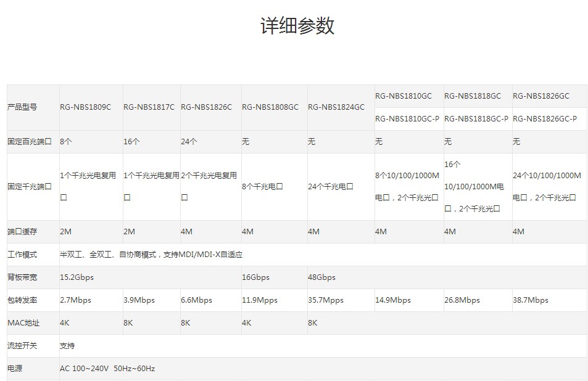The image size is (588, 381).
Task: Click the RG-NBS1826GC-P model name
Action: click(544, 119)
